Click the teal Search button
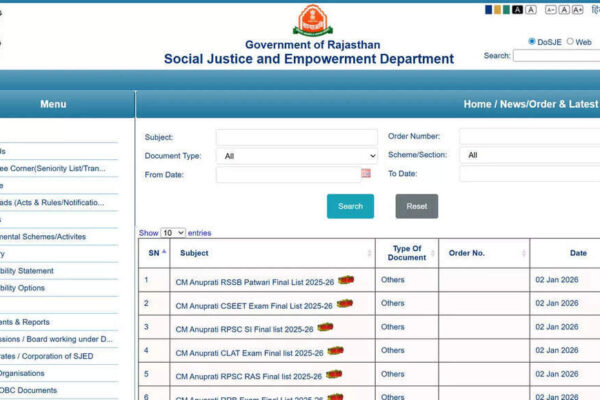 [350, 206]
